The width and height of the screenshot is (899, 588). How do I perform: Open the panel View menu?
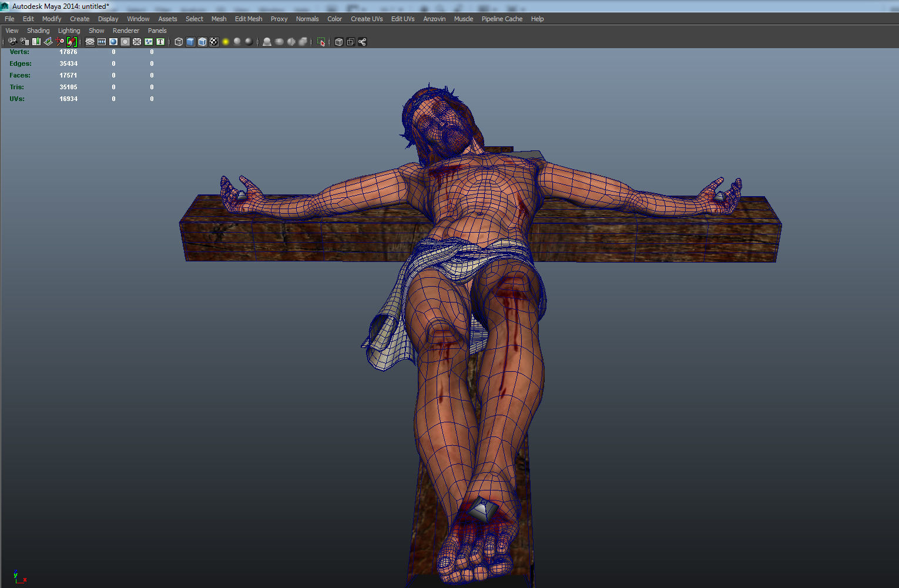(x=12, y=31)
